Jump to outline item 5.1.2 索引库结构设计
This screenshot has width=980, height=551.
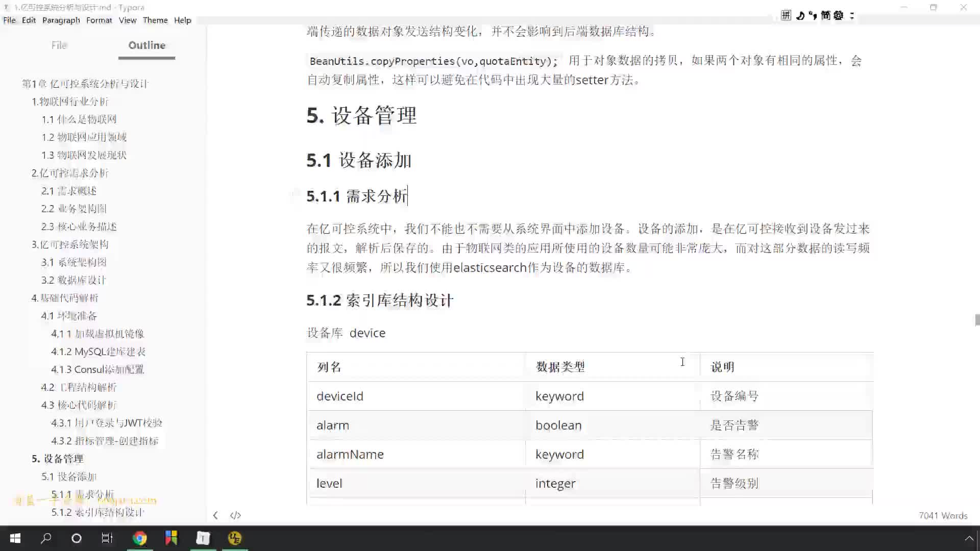click(x=98, y=512)
